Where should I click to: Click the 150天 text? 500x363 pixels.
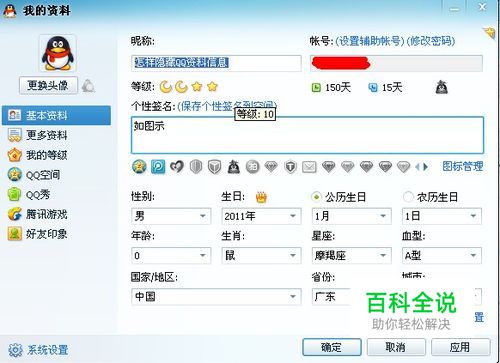click(338, 88)
